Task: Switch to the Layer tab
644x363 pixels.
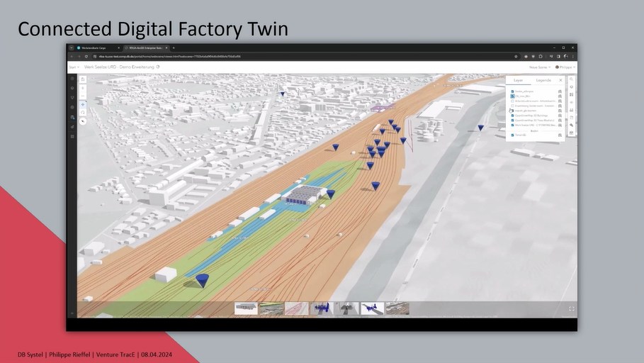Action: tap(519, 80)
